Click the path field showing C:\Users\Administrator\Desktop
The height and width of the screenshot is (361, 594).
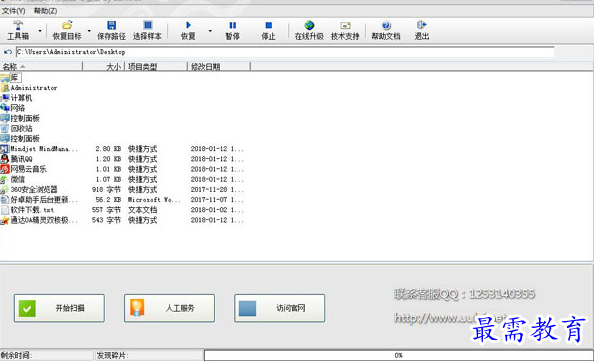(x=285, y=52)
